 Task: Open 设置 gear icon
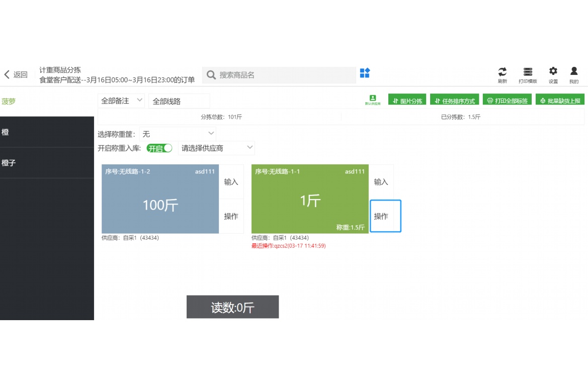tap(553, 75)
